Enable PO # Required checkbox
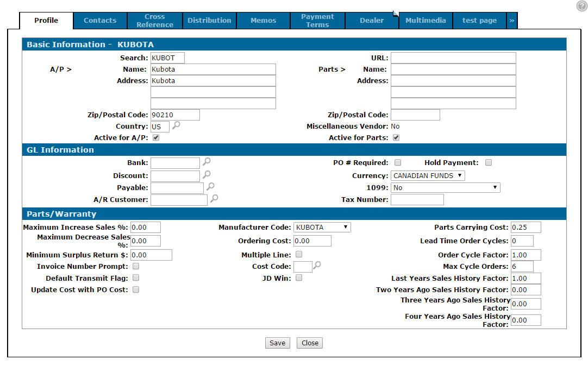588x385 pixels. [x=398, y=162]
